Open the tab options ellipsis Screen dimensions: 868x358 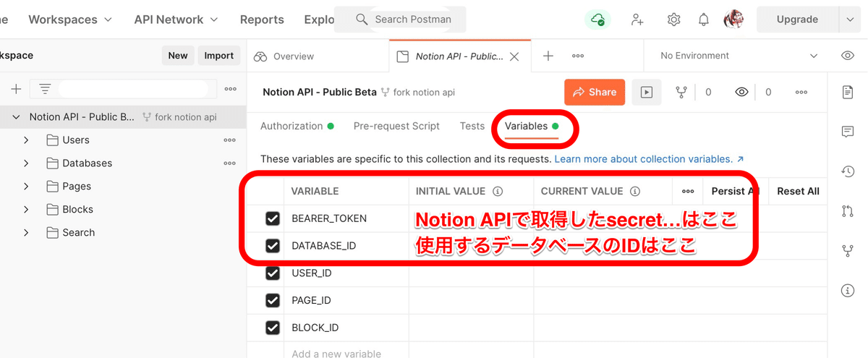[578, 56]
